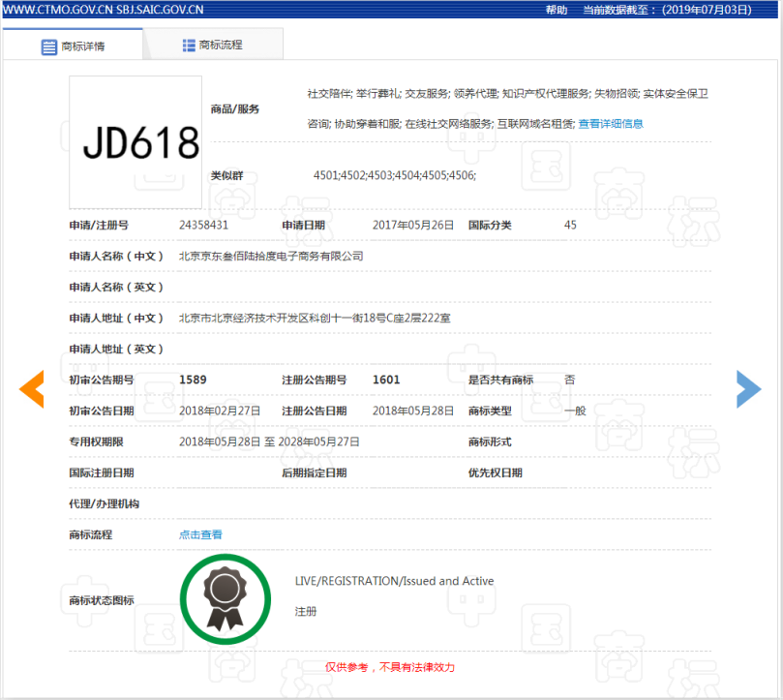Click shared trademark value 否
The width and height of the screenshot is (783, 700).
point(569,380)
